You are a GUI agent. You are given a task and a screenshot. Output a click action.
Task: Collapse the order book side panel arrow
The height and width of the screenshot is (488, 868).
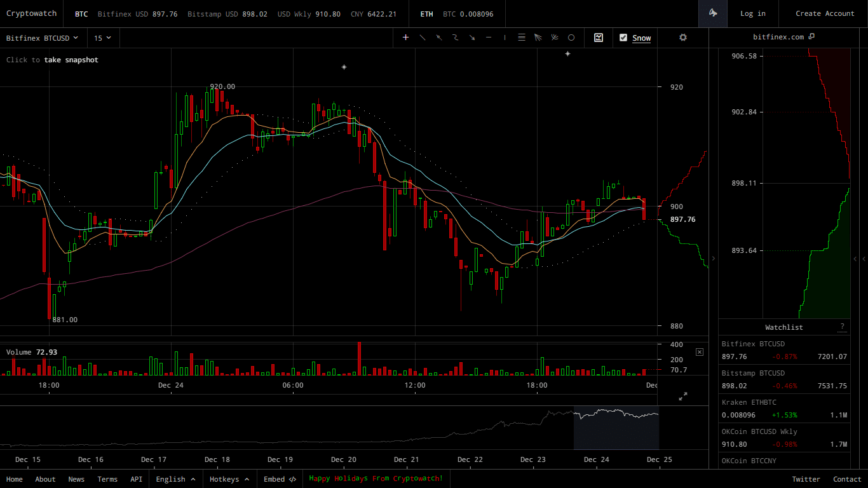(x=713, y=259)
